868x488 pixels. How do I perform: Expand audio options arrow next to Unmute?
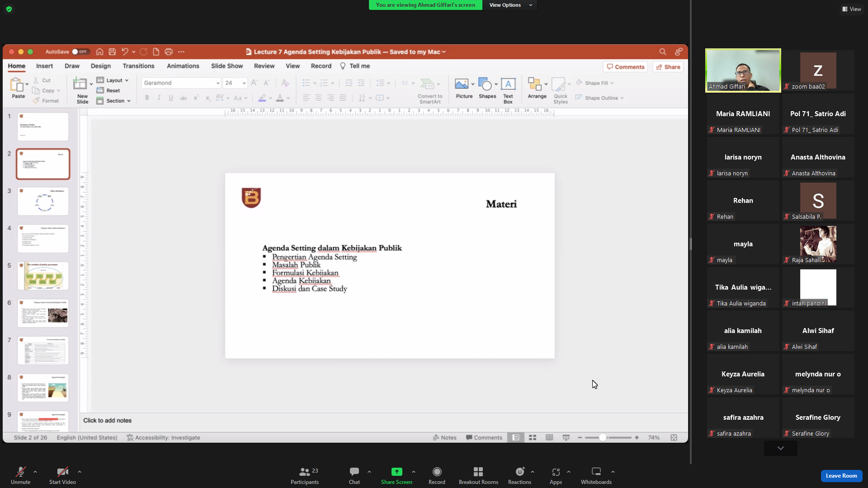[x=35, y=472]
